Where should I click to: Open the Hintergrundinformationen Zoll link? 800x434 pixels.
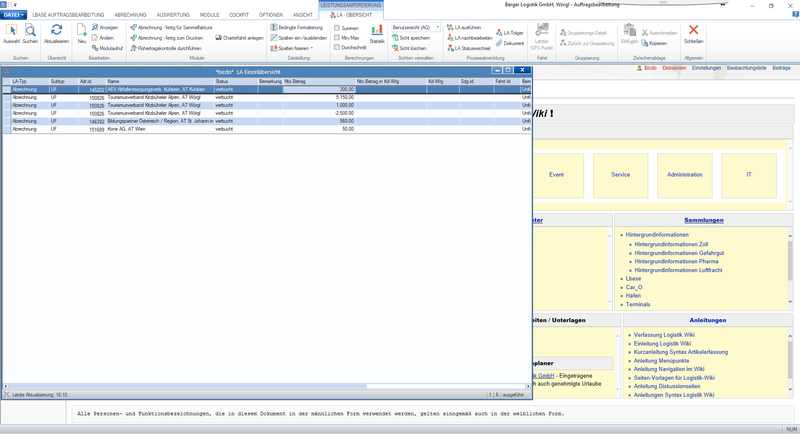pos(671,244)
